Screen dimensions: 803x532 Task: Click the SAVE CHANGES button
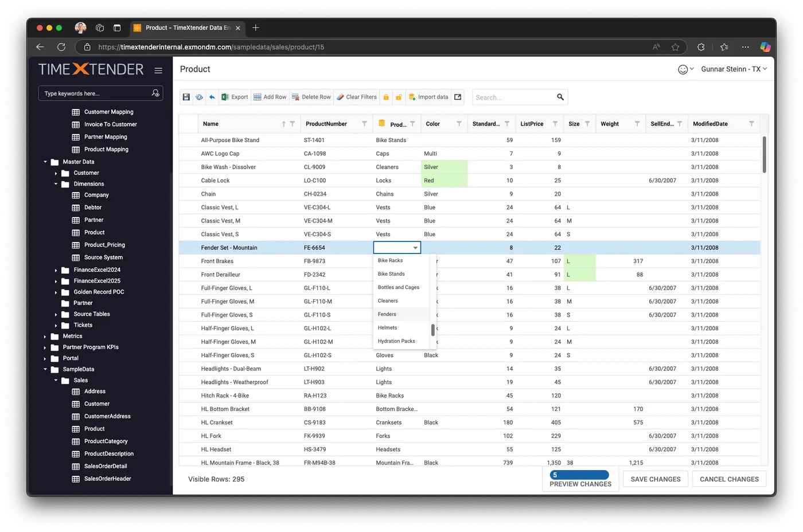point(654,479)
